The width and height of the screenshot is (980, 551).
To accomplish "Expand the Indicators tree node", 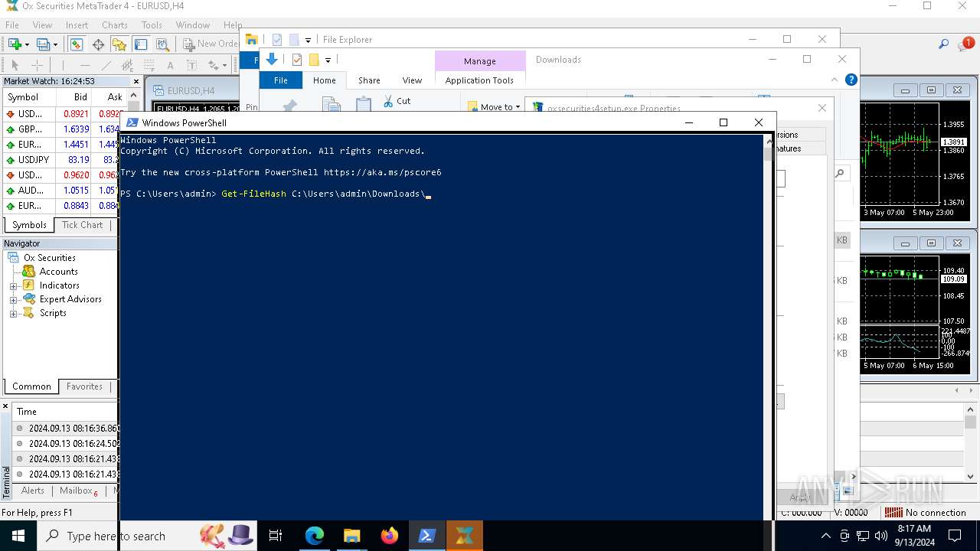I will pyautogui.click(x=13, y=286).
